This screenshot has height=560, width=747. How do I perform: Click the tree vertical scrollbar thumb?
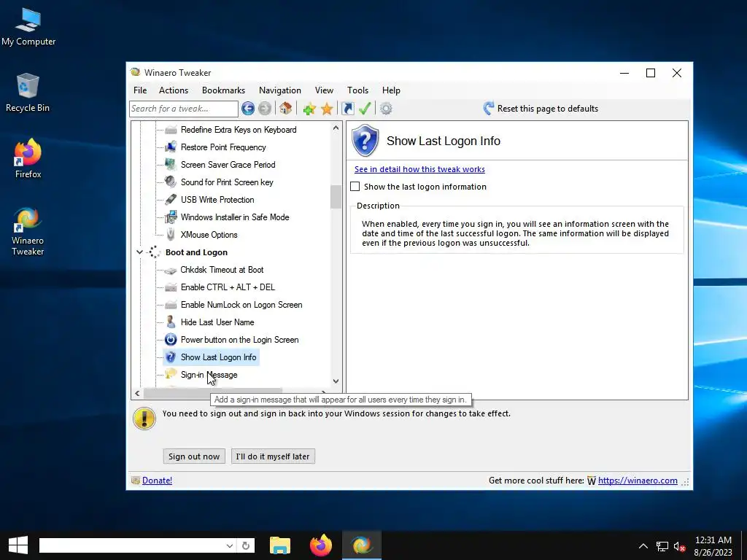coord(336,196)
